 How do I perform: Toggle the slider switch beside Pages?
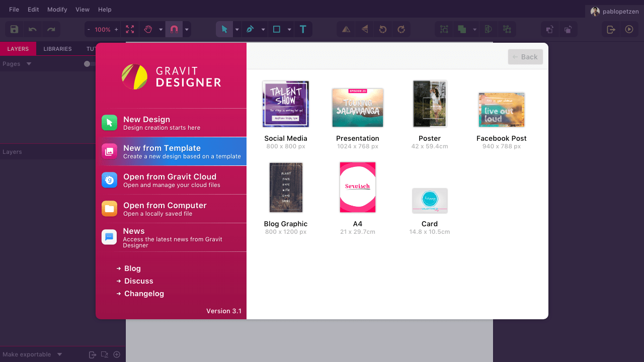(90, 64)
